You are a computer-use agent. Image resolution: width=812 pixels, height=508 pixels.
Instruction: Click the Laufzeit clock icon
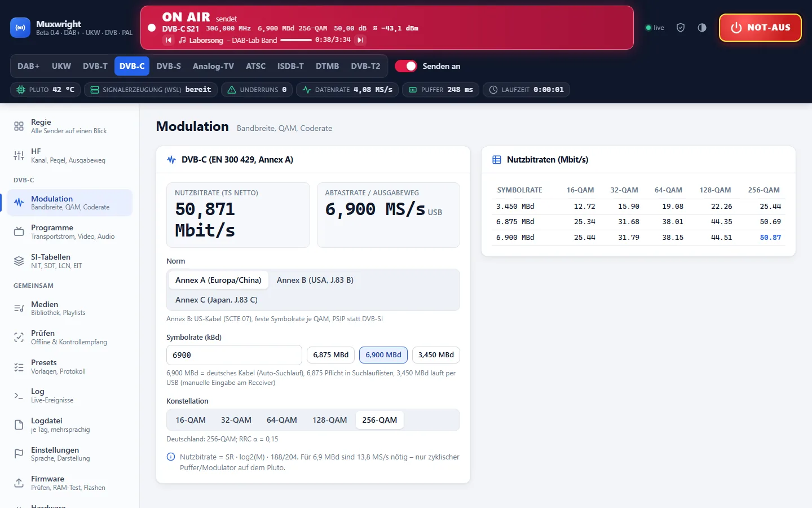point(493,90)
